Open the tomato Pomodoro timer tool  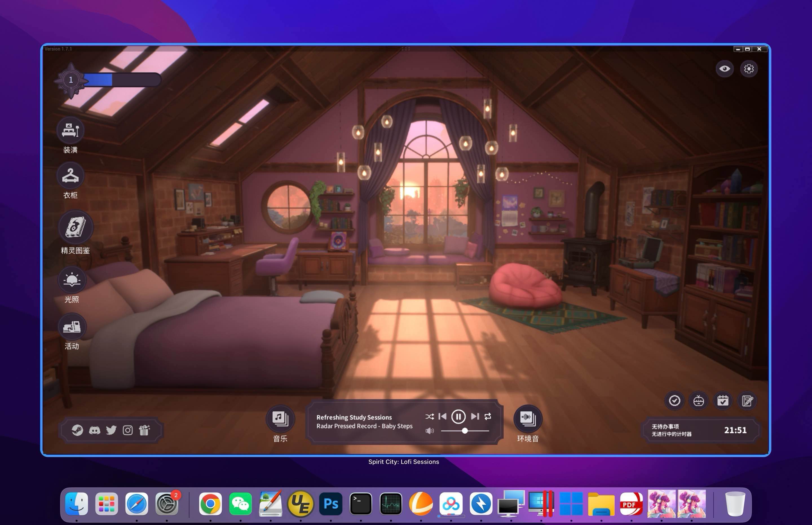click(x=698, y=401)
